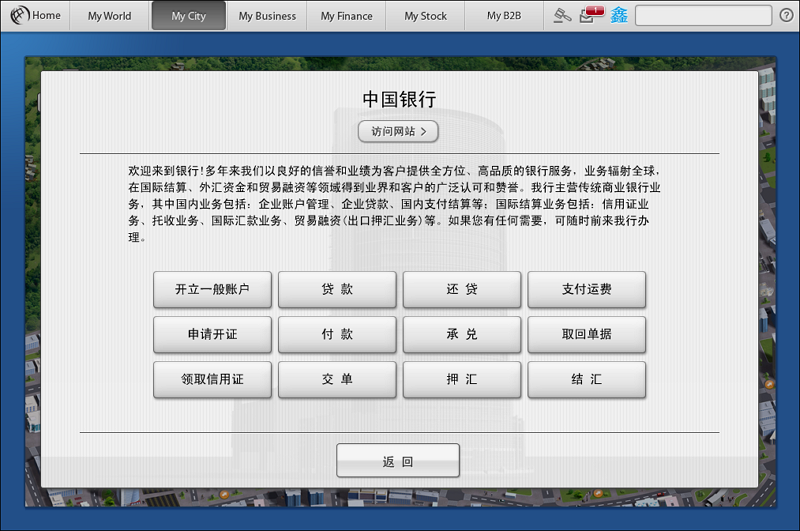Open the My Business tab

(x=267, y=16)
